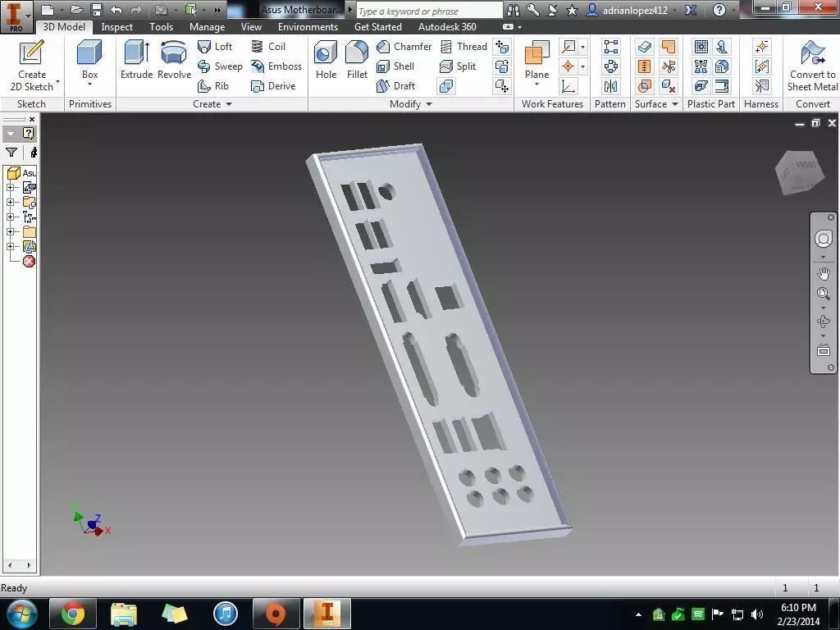The height and width of the screenshot is (630, 840).
Task: Pick the Draft tool
Action: click(396, 85)
